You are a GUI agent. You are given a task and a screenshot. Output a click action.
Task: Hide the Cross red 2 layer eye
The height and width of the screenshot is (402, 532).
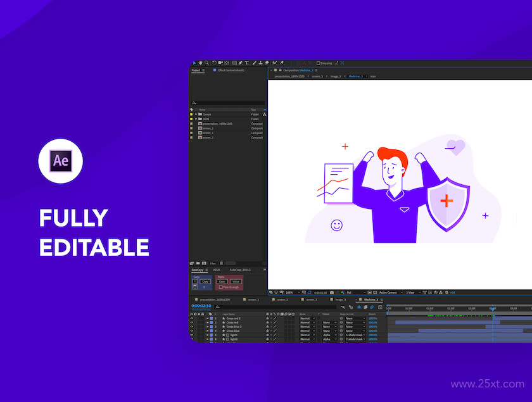tap(192, 318)
